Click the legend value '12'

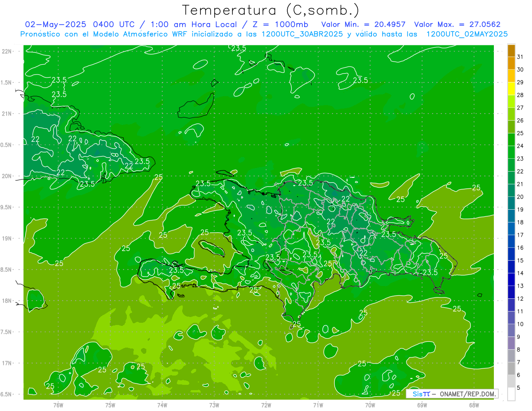tap(520, 298)
